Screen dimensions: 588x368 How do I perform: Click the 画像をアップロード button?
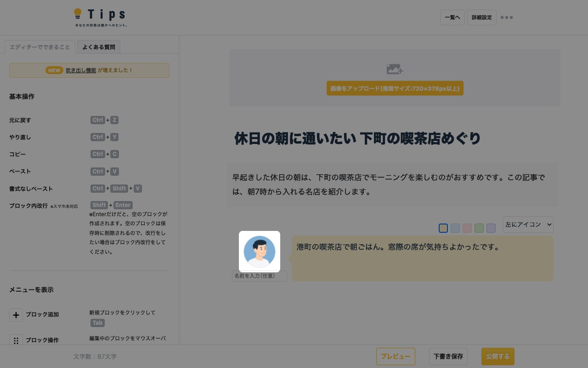[395, 88]
